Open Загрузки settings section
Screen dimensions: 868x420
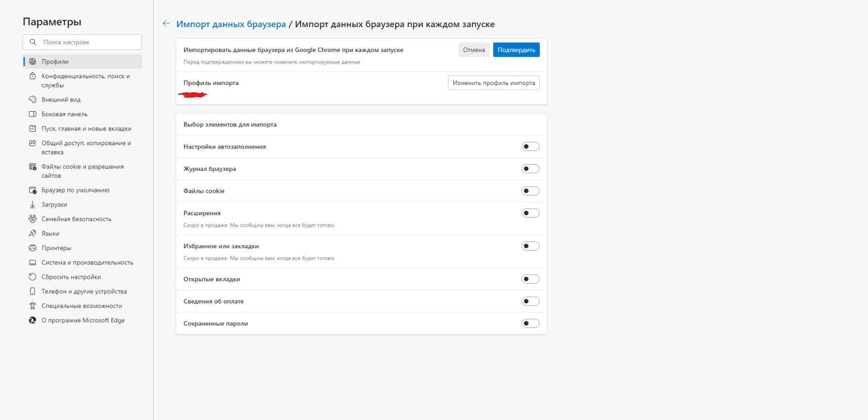[83, 205]
